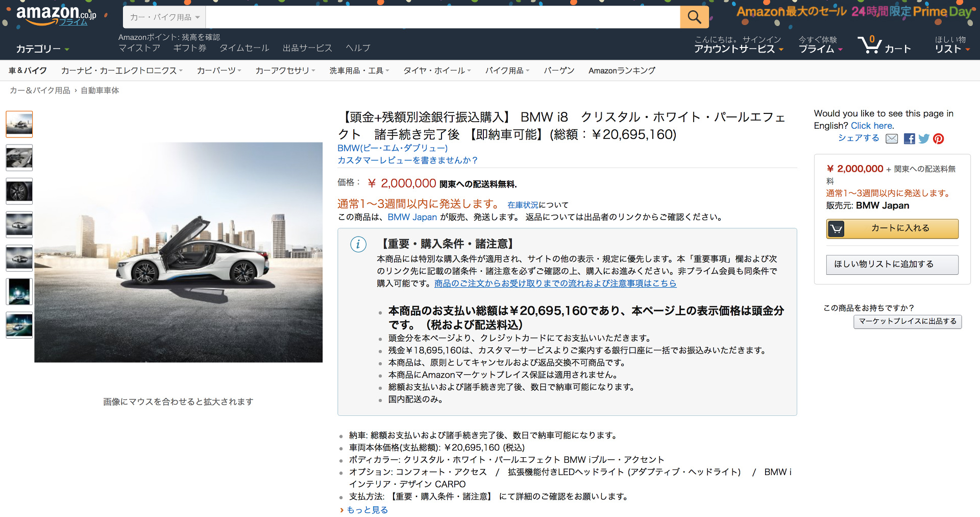This screenshot has width=980, height=517.
Task: Click into the search text field
Action: point(443,17)
